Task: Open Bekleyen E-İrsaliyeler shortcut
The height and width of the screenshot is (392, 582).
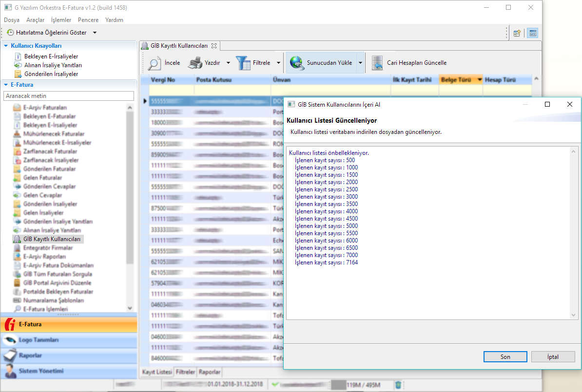Action: [51, 56]
